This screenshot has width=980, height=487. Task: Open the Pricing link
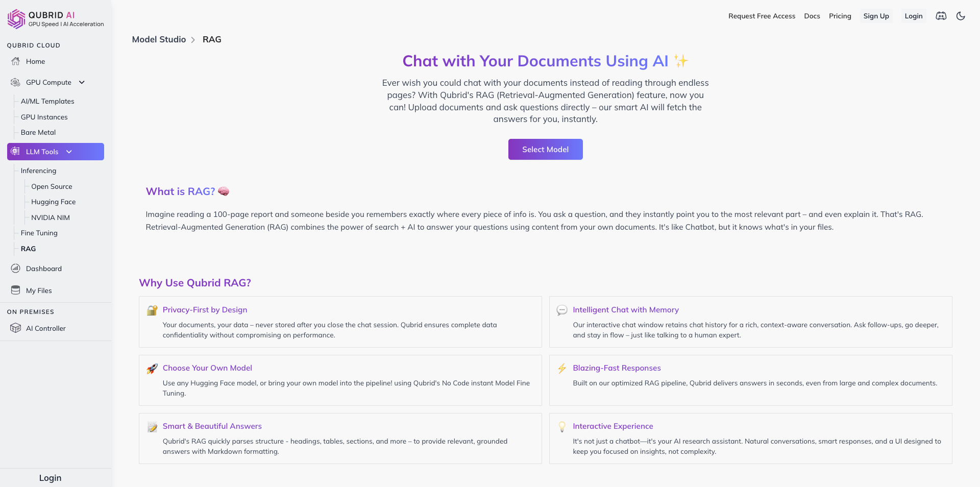tap(840, 16)
